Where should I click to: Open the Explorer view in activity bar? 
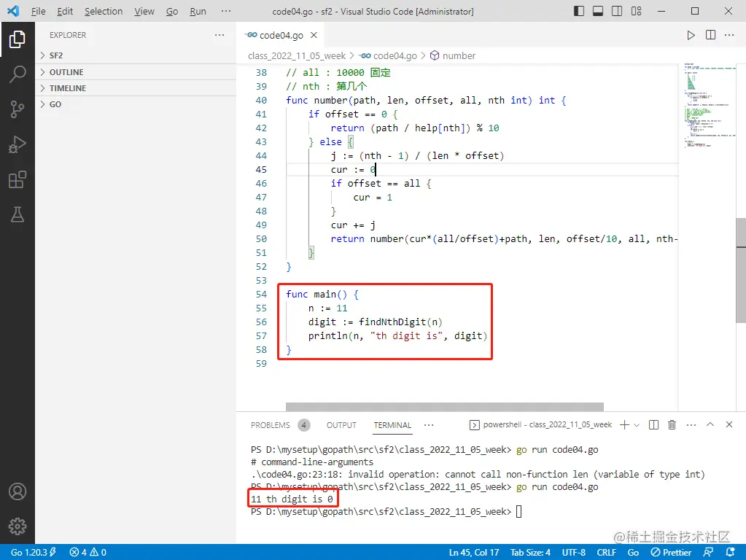[x=17, y=39]
